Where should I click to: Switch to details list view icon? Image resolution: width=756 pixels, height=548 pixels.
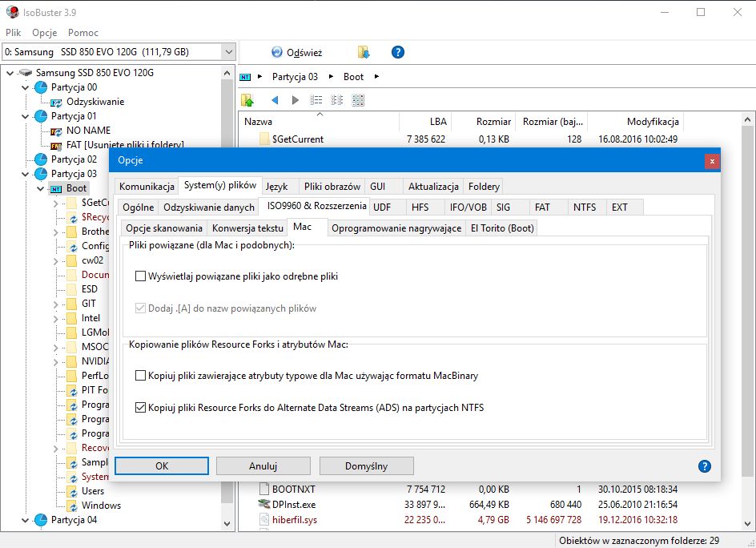[x=316, y=100]
